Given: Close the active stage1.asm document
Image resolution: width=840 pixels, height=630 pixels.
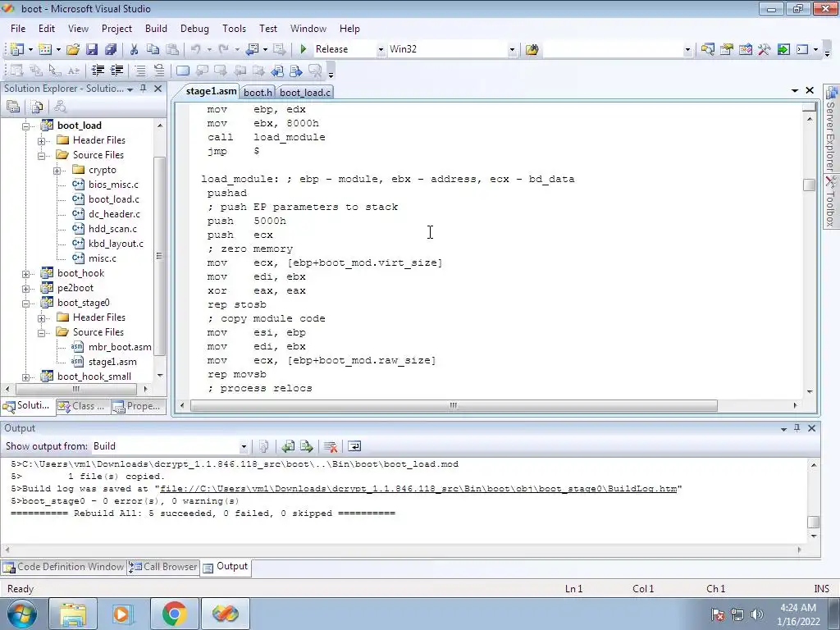Looking at the screenshot, I should [810, 90].
